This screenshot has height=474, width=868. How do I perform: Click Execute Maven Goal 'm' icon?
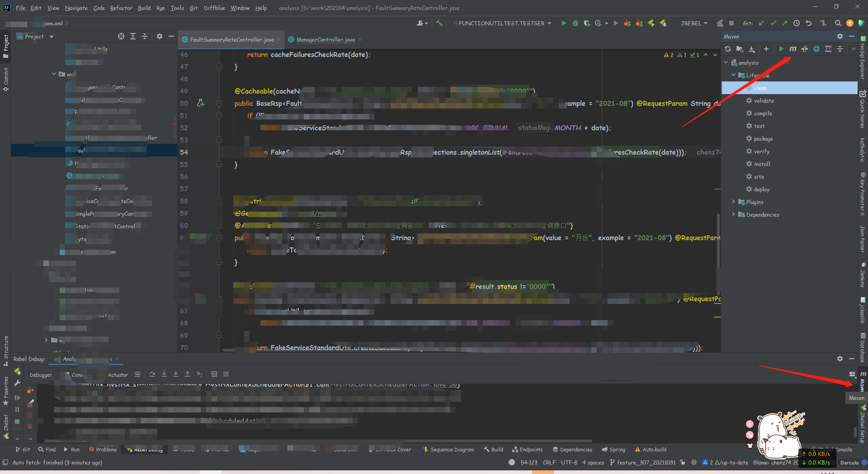[x=793, y=49]
